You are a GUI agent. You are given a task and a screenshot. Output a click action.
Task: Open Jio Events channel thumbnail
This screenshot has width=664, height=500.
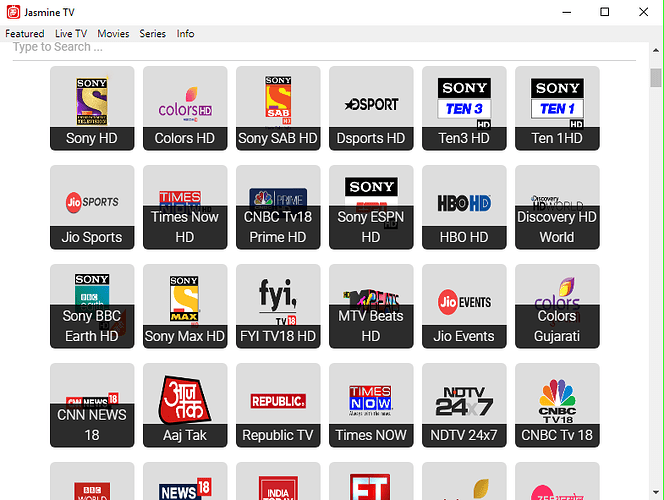464,307
